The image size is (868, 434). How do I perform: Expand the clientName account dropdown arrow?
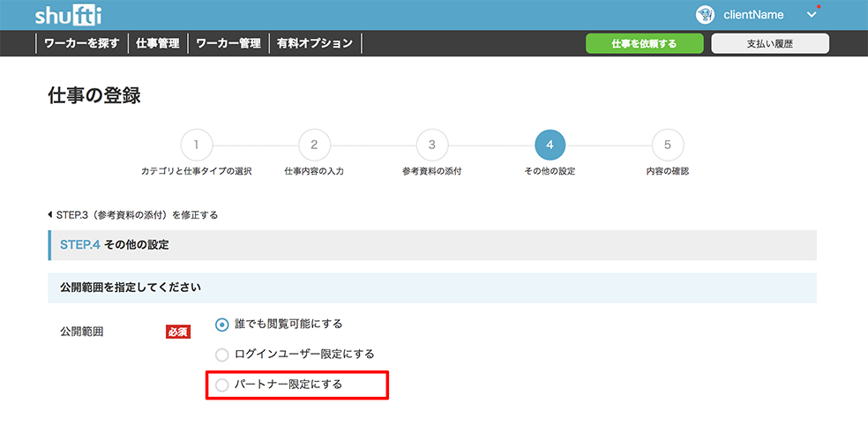812,15
